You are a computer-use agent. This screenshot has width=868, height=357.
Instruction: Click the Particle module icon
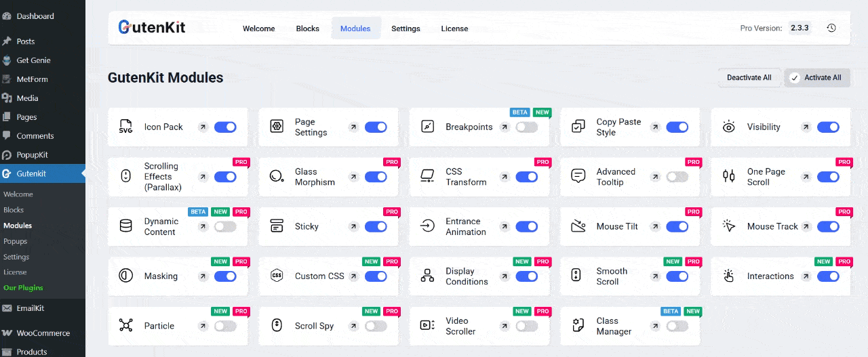tap(125, 326)
